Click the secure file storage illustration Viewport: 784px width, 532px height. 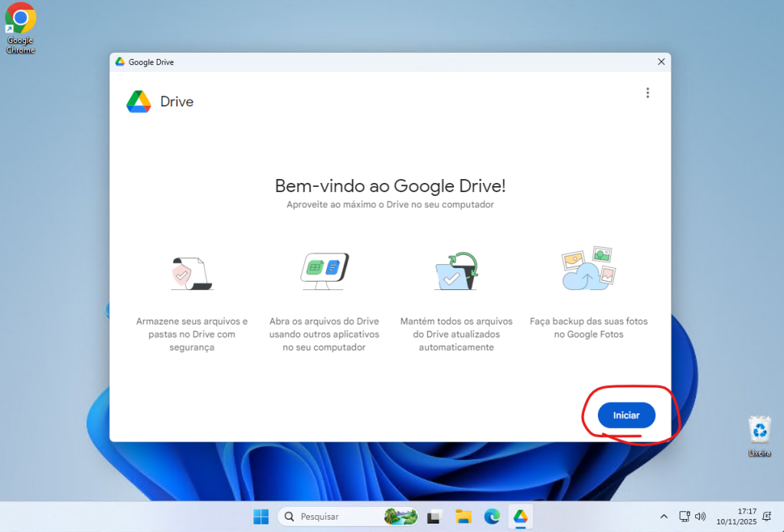pyautogui.click(x=191, y=273)
